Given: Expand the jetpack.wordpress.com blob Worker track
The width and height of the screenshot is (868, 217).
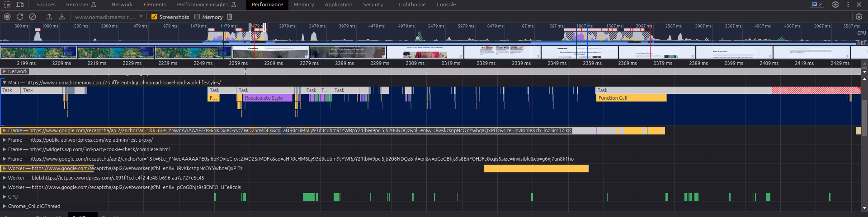Looking at the screenshot, I should (5, 178).
